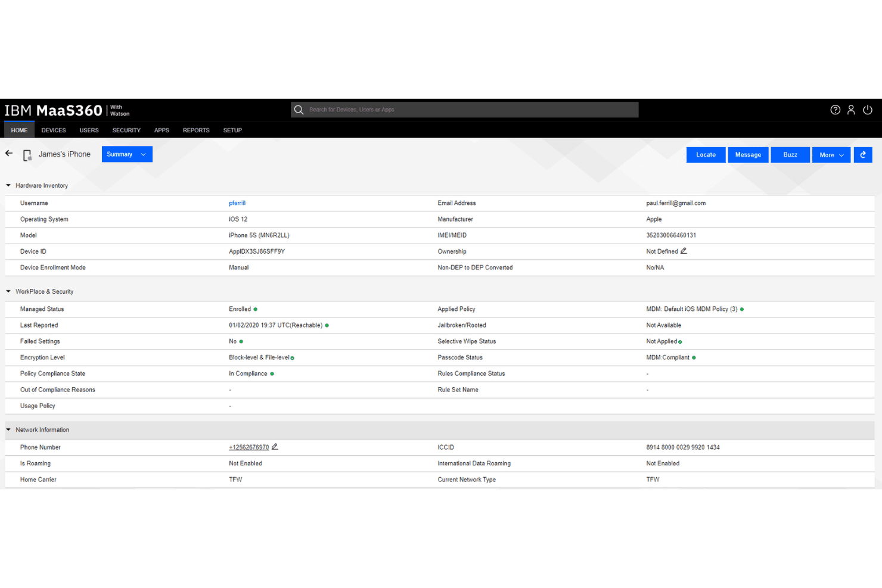Click the Apple manufacturer value
Screen dimensions: 882x588
tap(654, 219)
